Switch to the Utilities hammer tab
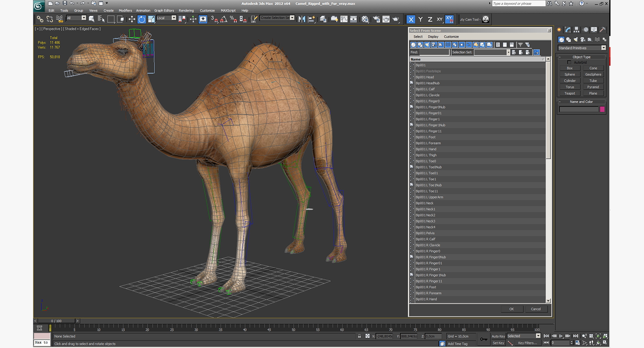Screen dimensions: 644x348 [603, 30]
